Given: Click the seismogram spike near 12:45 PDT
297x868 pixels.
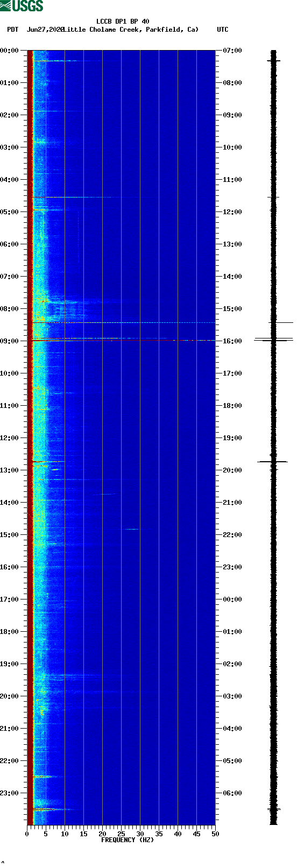Looking at the screenshot, I should click(273, 461).
